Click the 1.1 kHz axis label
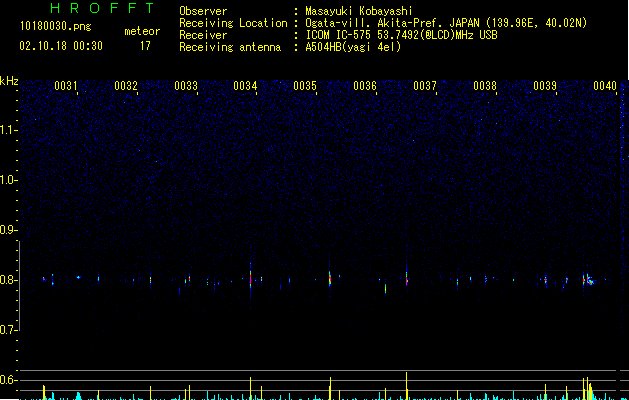629x400 pixels. click(9, 130)
